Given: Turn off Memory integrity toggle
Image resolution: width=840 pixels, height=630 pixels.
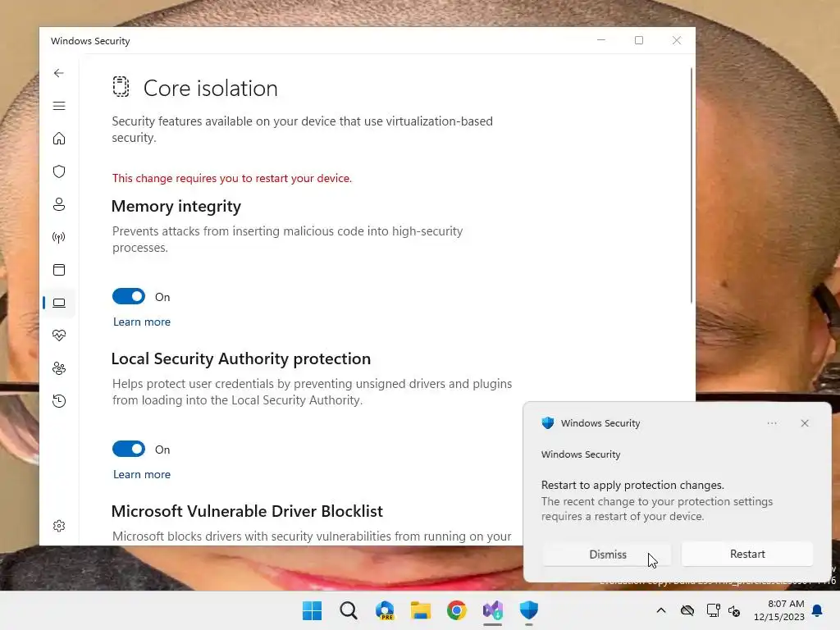Looking at the screenshot, I should point(129,296).
